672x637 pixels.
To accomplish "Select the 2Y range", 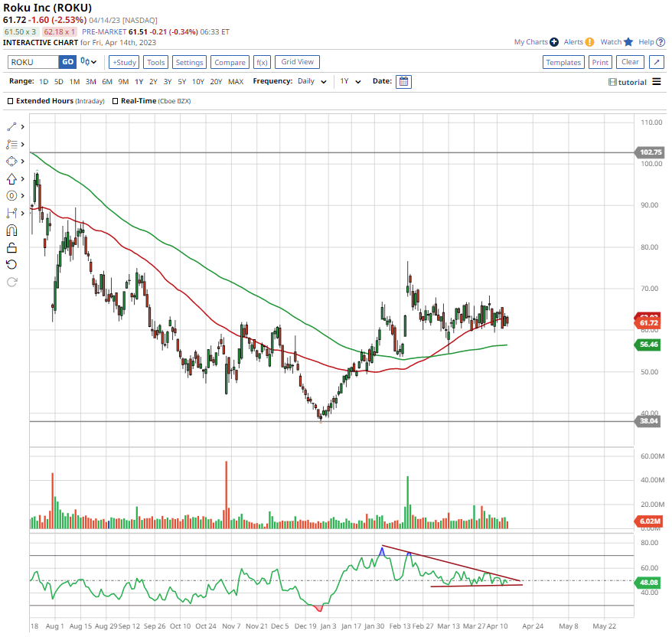I will [x=153, y=81].
